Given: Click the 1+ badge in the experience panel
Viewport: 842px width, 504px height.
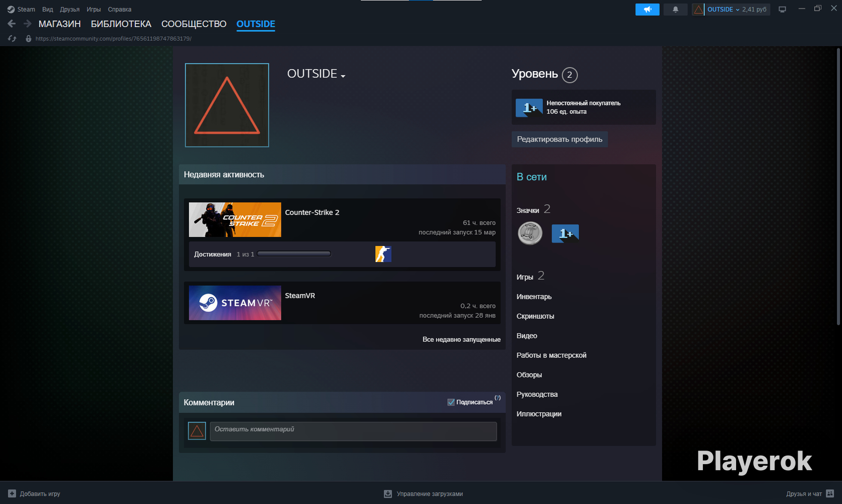Looking at the screenshot, I should (x=529, y=108).
